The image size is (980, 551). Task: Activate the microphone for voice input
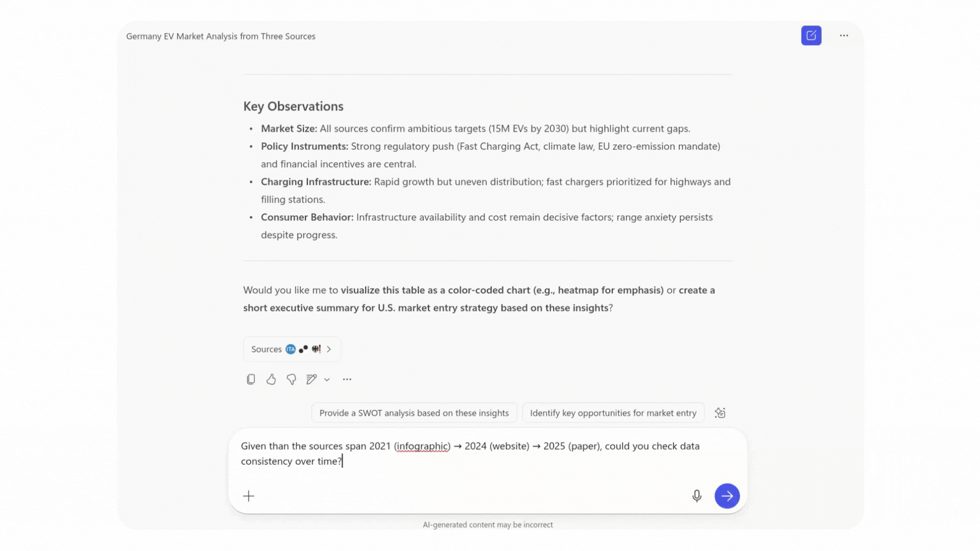696,496
